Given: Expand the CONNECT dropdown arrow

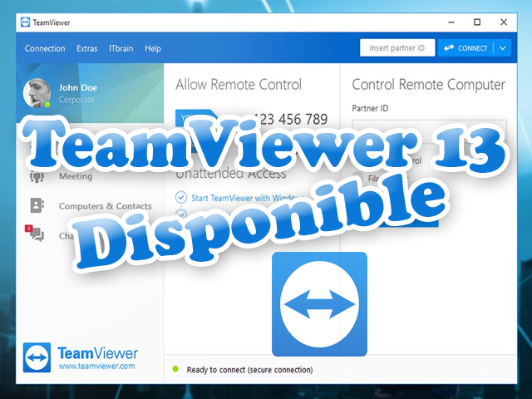Looking at the screenshot, I should (x=502, y=48).
